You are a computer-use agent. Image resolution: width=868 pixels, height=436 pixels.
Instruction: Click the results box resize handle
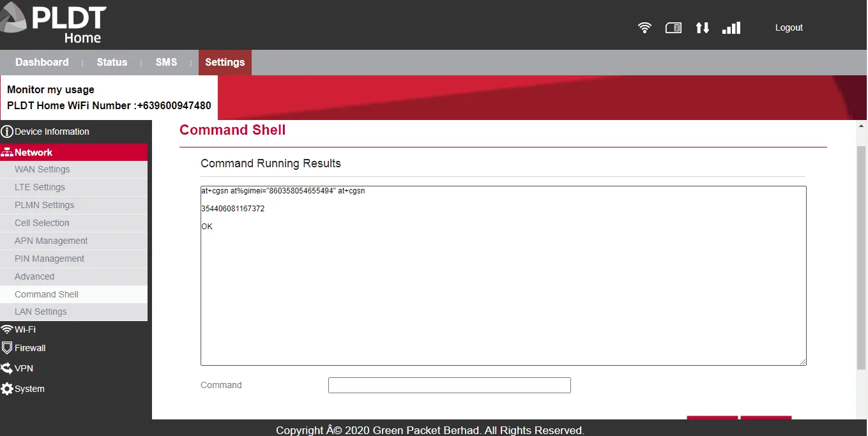(802, 361)
